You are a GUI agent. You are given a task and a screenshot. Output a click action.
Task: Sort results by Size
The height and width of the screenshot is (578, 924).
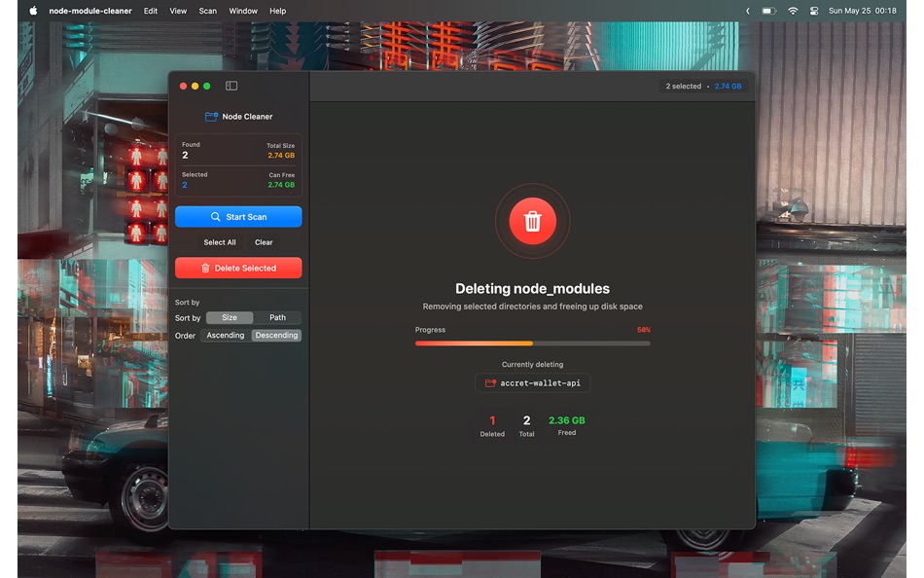pos(230,318)
